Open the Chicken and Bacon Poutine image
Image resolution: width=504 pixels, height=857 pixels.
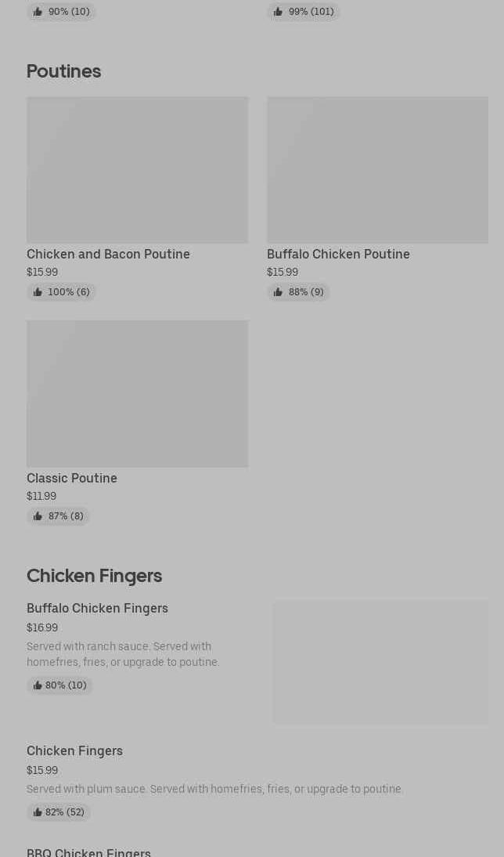tap(137, 170)
